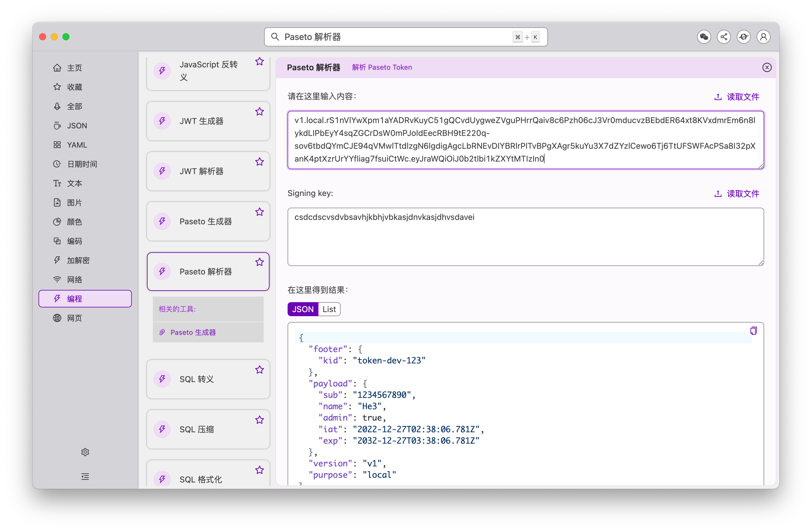Click the search magnifier icon
812x532 pixels.
(275, 37)
